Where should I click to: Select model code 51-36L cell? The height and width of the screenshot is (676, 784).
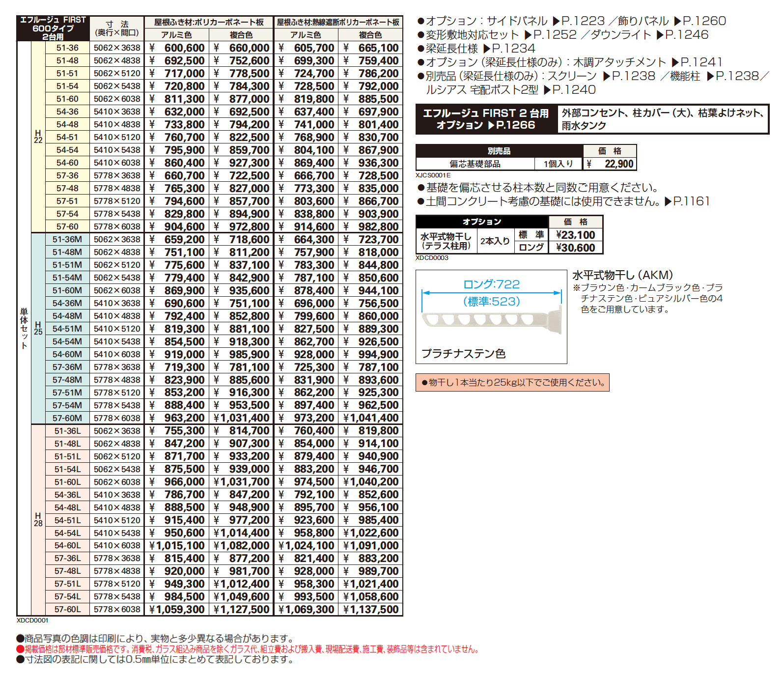point(67,431)
